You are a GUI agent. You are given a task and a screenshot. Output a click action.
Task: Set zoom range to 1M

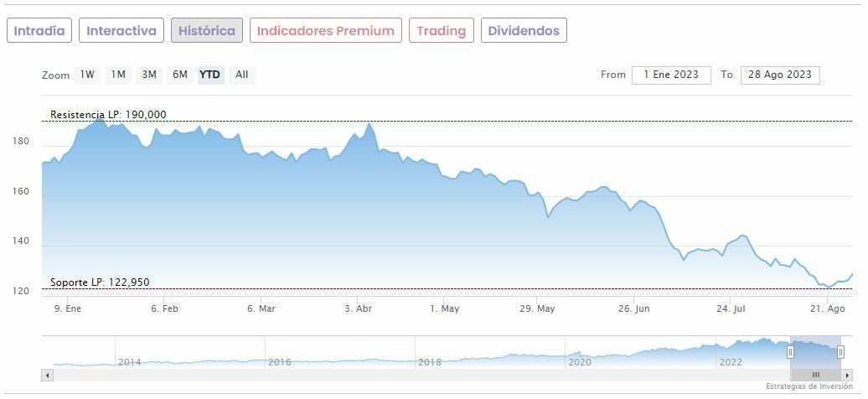[118, 75]
